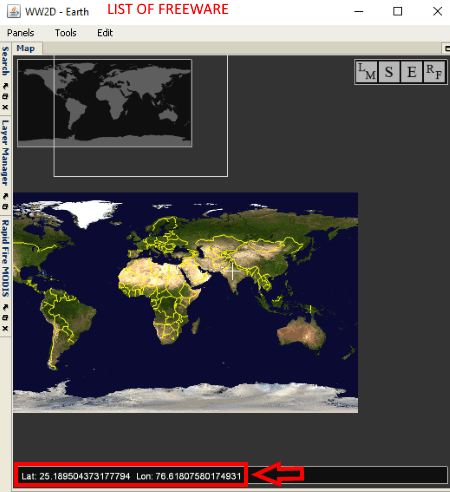Click the overview world minimap
The image size is (450, 492).
coord(105,103)
